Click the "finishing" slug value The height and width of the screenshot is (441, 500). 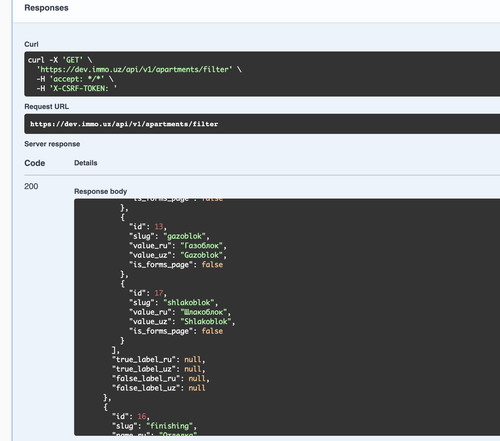(170, 426)
